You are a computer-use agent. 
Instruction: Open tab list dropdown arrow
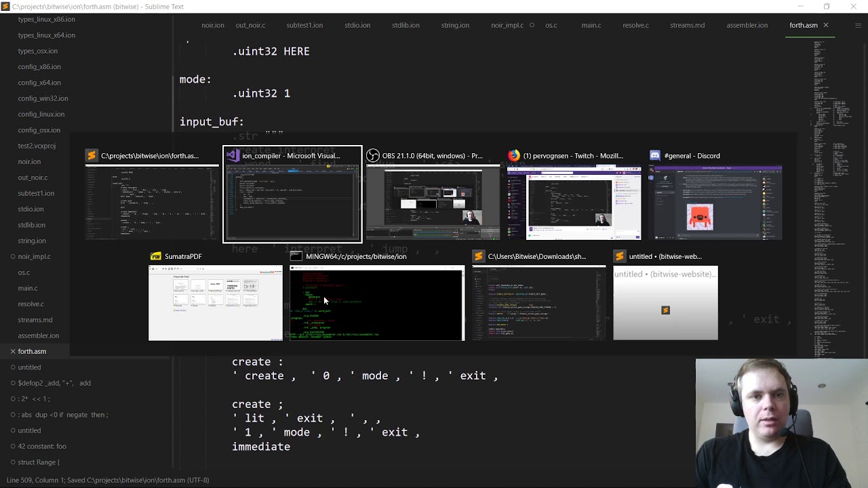point(858,25)
